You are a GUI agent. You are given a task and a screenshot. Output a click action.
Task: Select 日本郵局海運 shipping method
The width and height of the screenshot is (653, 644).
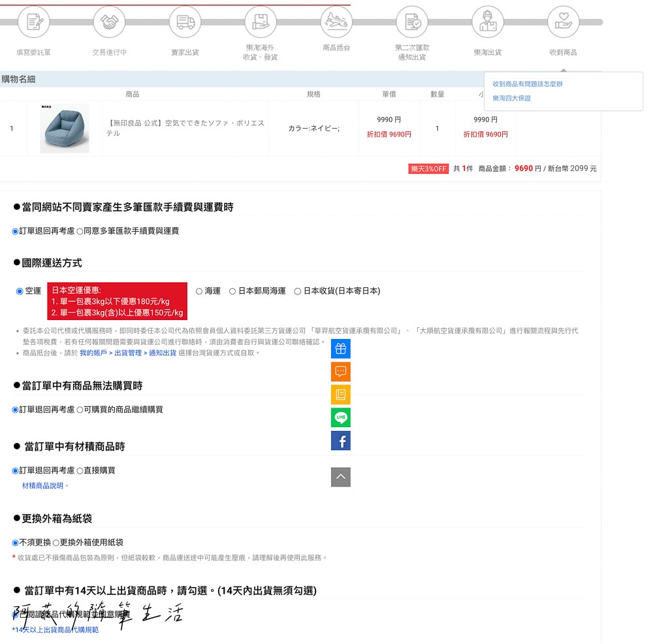click(232, 291)
